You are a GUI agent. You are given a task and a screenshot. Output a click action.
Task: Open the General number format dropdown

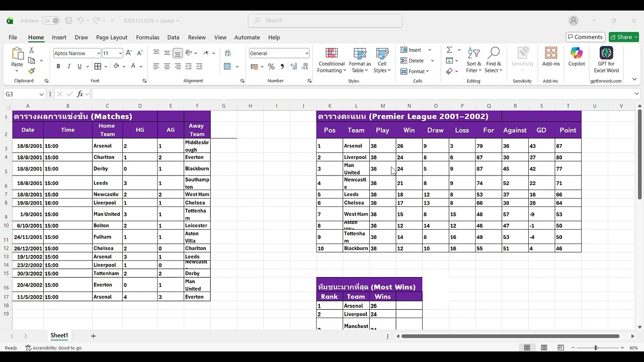click(306, 53)
